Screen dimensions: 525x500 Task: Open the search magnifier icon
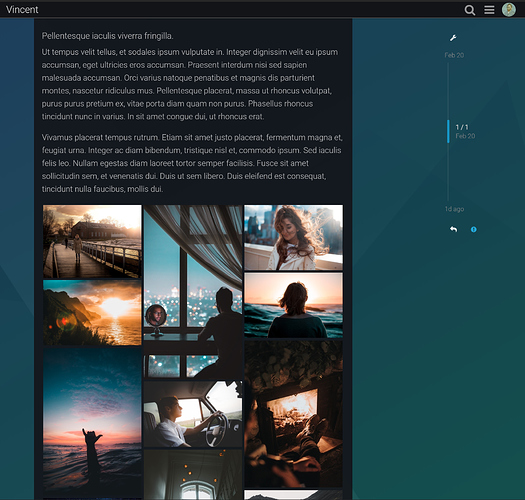[x=470, y=10]
